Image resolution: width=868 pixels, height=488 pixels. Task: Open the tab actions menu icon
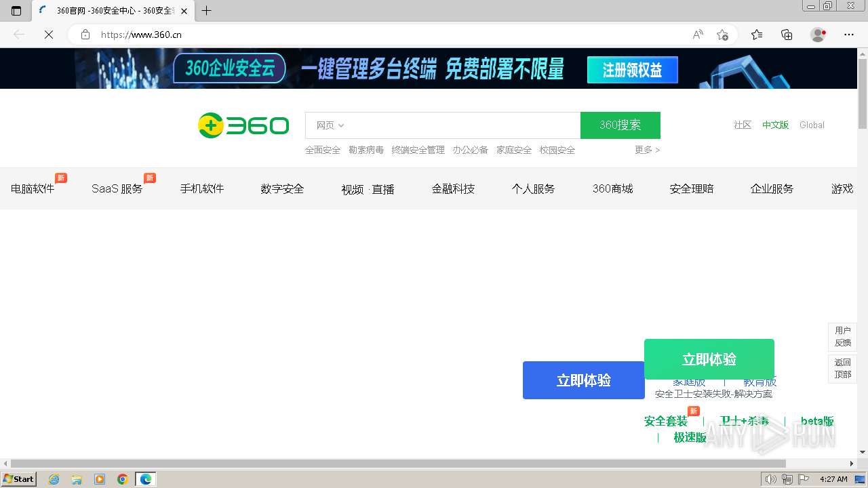point(16,10)
